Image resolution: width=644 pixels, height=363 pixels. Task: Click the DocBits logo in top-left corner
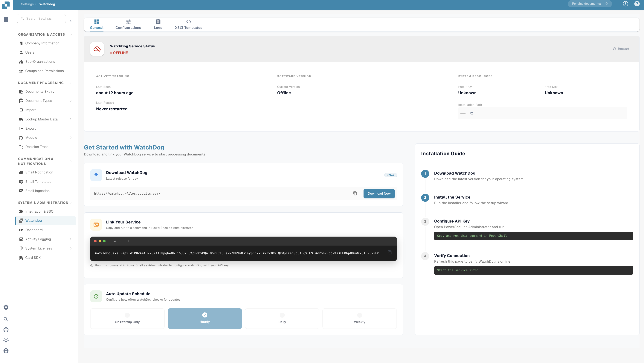click(6, 5)
